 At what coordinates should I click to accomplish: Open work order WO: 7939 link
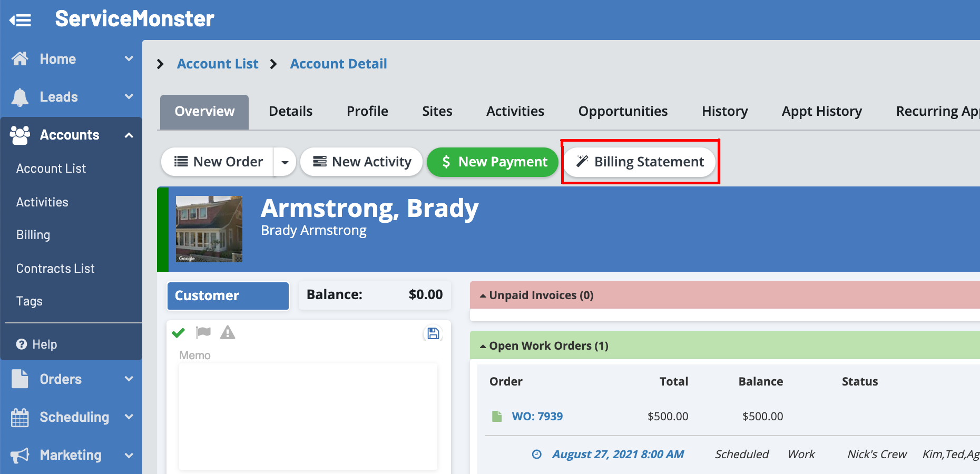pos(537,416)
